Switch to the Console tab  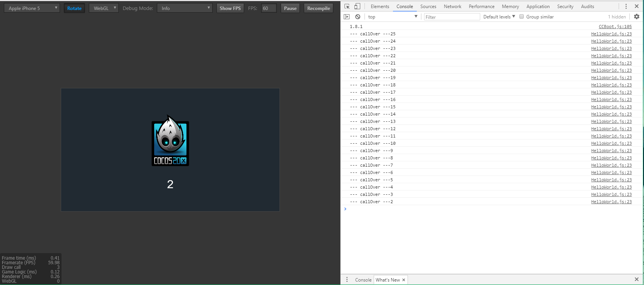(x=405, y=7)
